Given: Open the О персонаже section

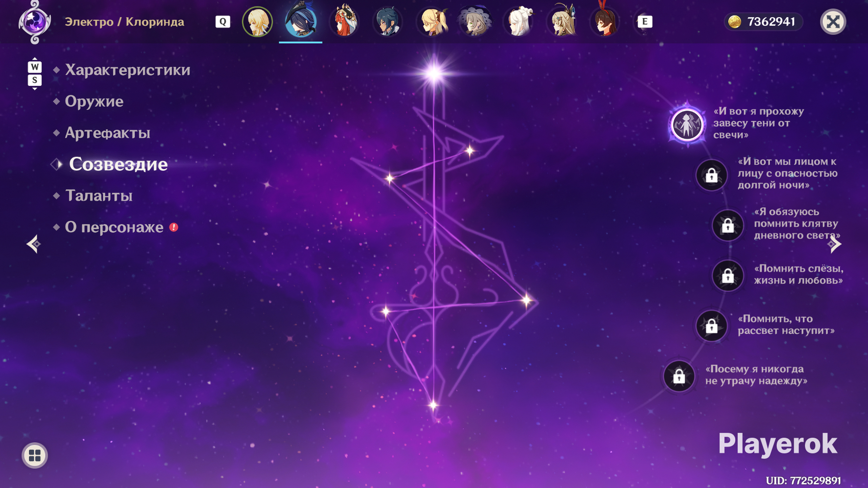Looking at the screenshot, I should (114, 227).
